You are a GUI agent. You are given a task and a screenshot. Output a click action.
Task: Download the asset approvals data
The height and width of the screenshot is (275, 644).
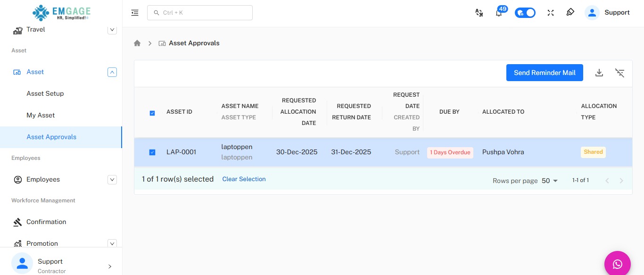click(599, 73)
